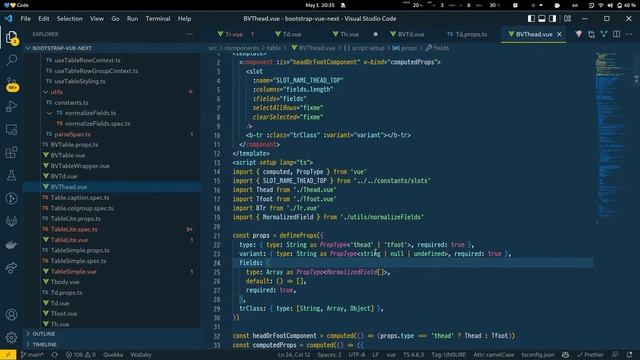Screen dimensions: 640x360
Task: Click the Copilot status icon in status bar
Action: (565, 355)
